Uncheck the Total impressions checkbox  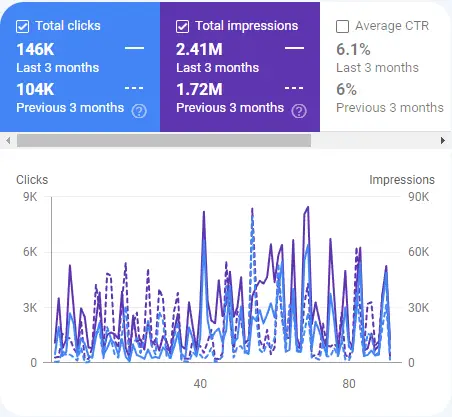[x=182, y=26]
